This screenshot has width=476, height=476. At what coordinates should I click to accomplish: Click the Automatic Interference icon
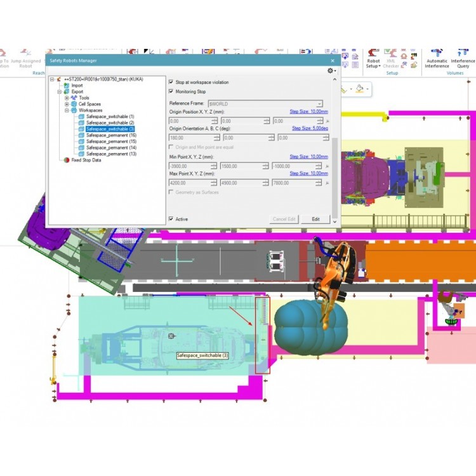pyautogui.click(x=437, y=58)
